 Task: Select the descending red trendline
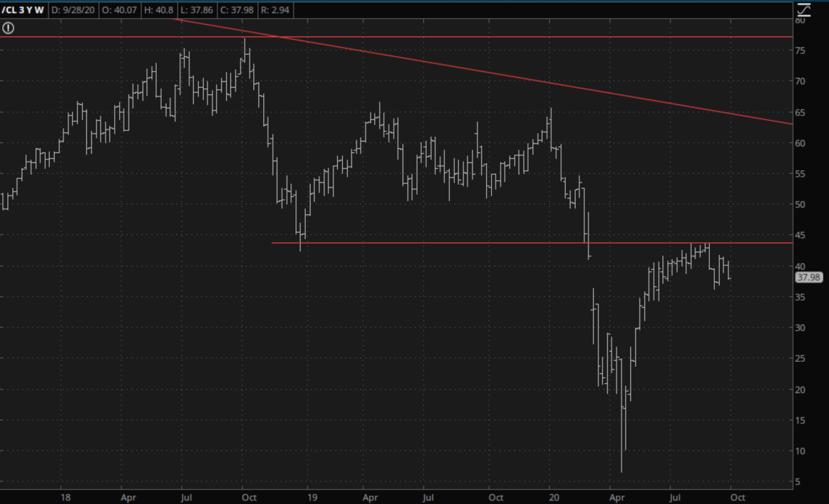[497, 73]
